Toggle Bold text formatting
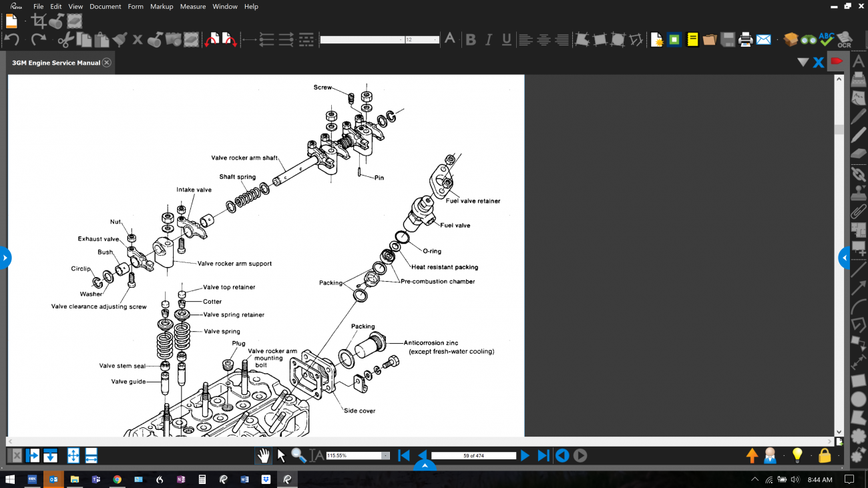868x488 pixels. tap(471, 39)
